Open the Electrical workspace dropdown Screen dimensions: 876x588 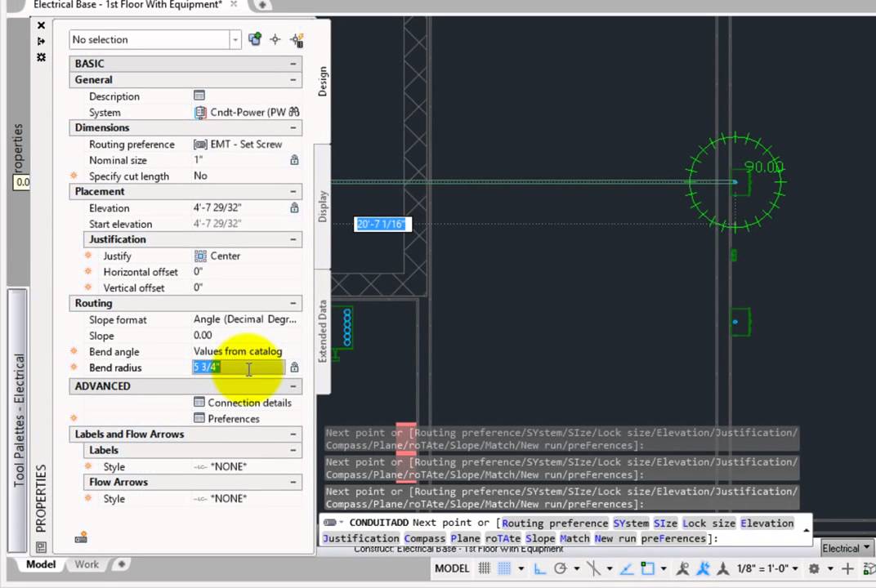click(x=847, y=548)
